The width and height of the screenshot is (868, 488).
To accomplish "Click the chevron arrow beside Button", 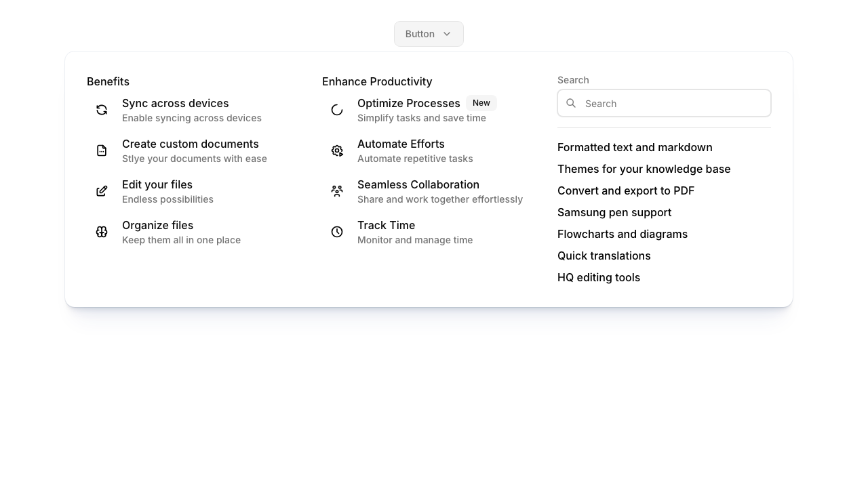I will 447,34.
